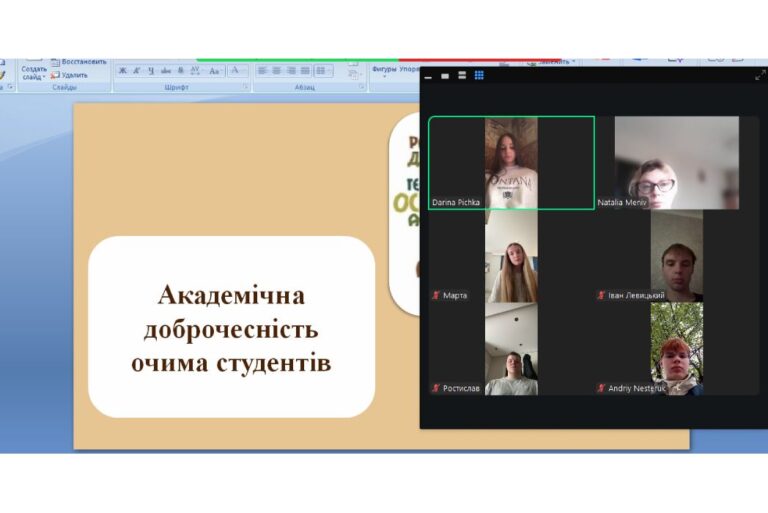Select Іван Левицький's video tile
Viewport: 768px width, 513px height.
tap(676, 256)
